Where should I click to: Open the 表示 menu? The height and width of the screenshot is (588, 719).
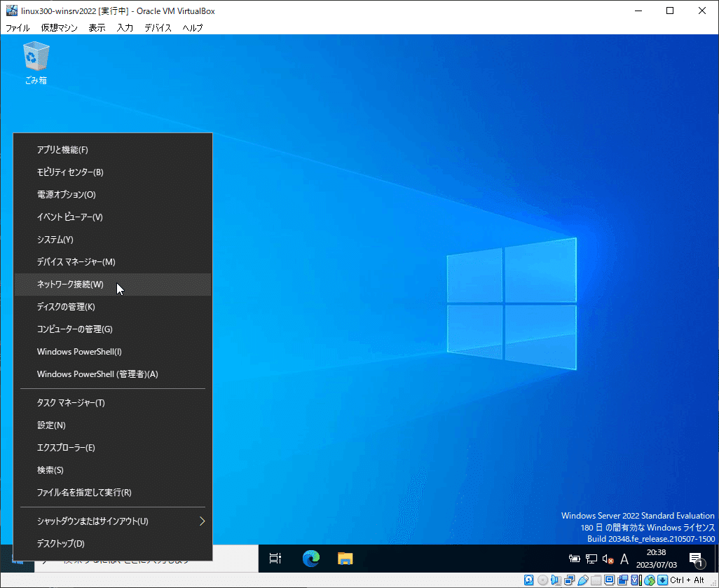(97, 28)
